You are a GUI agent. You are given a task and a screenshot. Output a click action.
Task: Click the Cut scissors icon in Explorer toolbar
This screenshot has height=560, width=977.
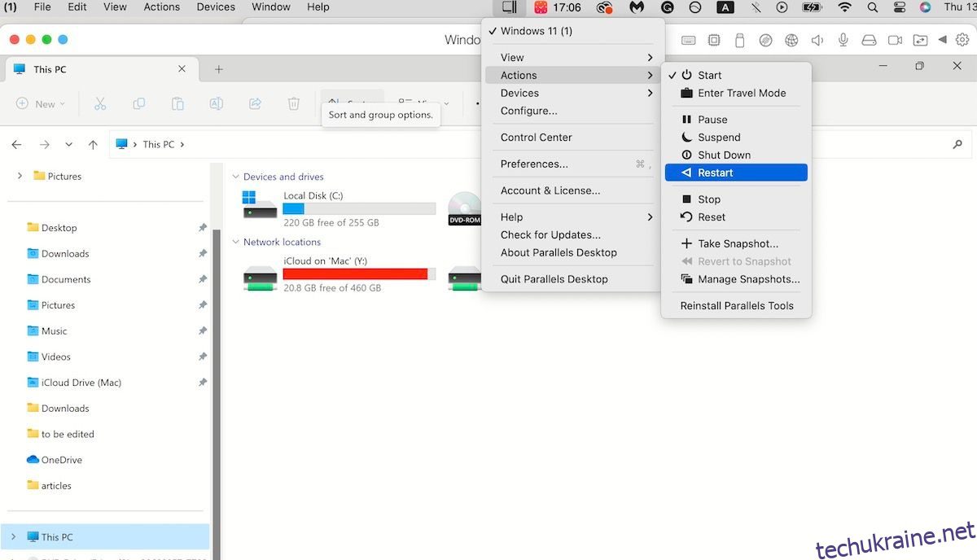tap(100, 103)
